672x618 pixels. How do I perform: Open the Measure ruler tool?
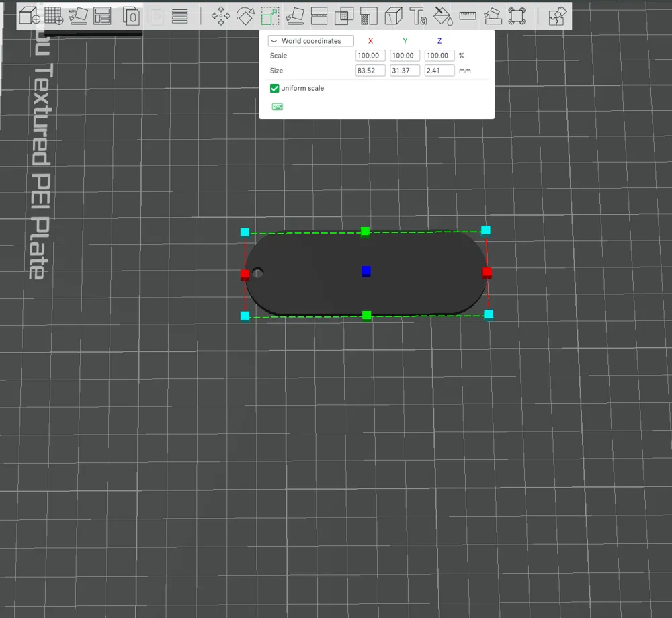pyautogui.click(x=468, y=16)
